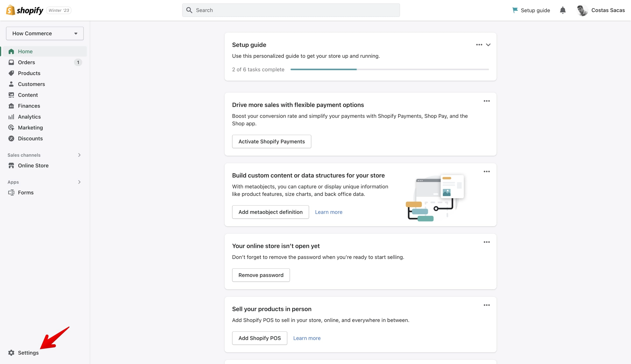Image resolution: width=631 pixels, height=364 pixels.
Task: Open the How Commerce store switcher
Action: [45, 33]
